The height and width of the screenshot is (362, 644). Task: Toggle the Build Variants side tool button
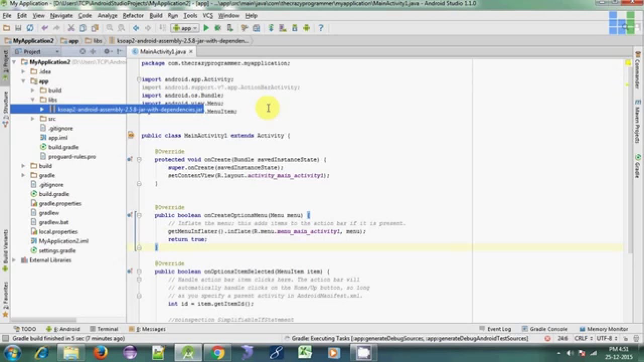point(5,250)
